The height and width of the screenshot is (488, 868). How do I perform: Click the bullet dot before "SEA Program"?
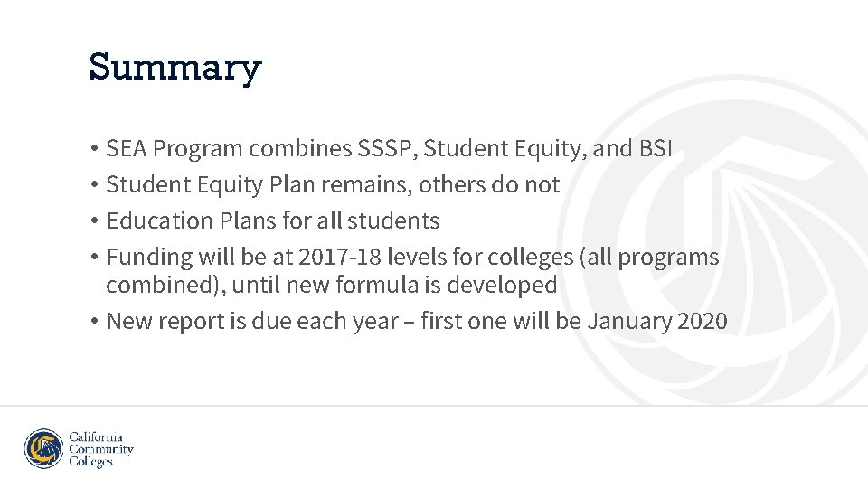pos(94,149)
